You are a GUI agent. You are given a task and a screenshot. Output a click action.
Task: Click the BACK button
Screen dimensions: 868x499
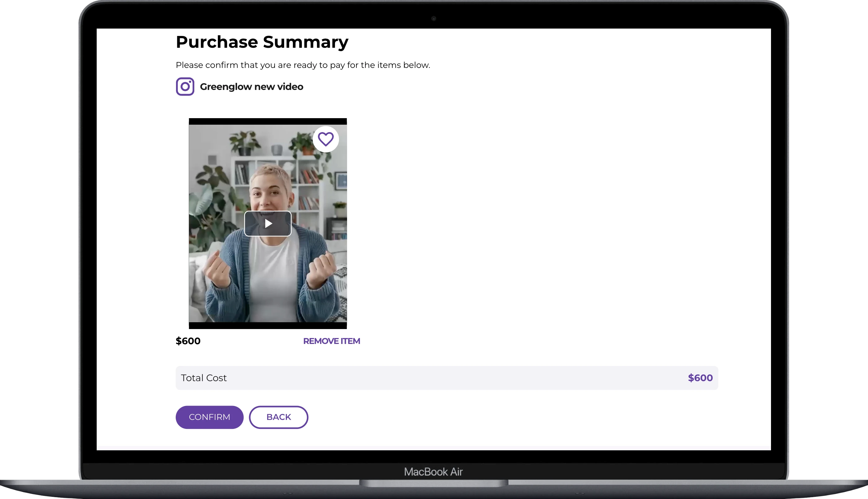click(x=279, y=417)
